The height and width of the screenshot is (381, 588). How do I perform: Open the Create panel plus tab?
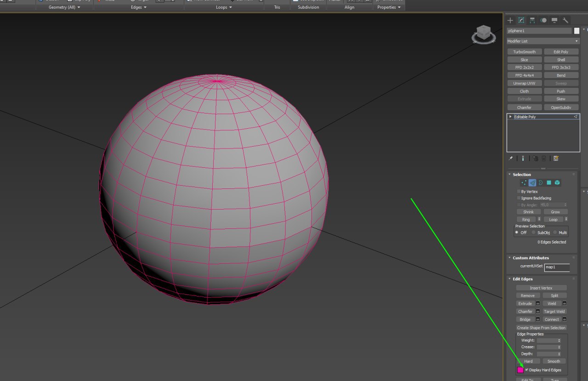tap(510, 20)
